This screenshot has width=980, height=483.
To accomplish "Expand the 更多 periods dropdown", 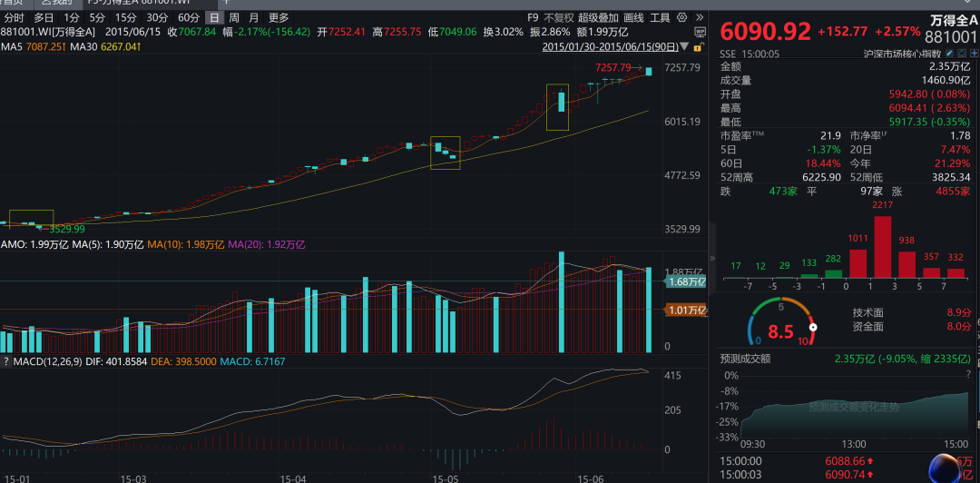I will click(x=279, y=17).
